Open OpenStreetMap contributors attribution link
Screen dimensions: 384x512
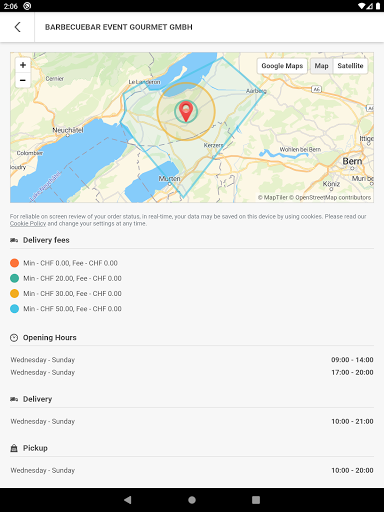(333, 198)
